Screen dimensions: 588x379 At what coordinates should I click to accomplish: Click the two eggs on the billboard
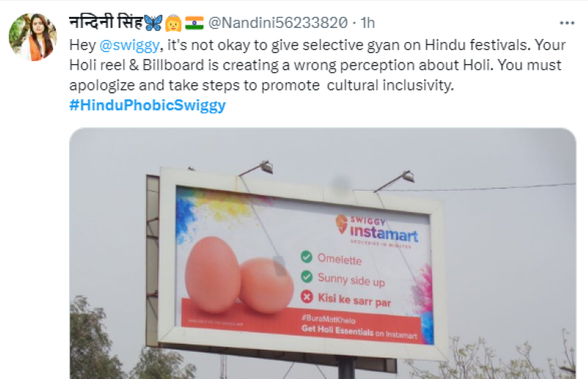tap(239, 275)
